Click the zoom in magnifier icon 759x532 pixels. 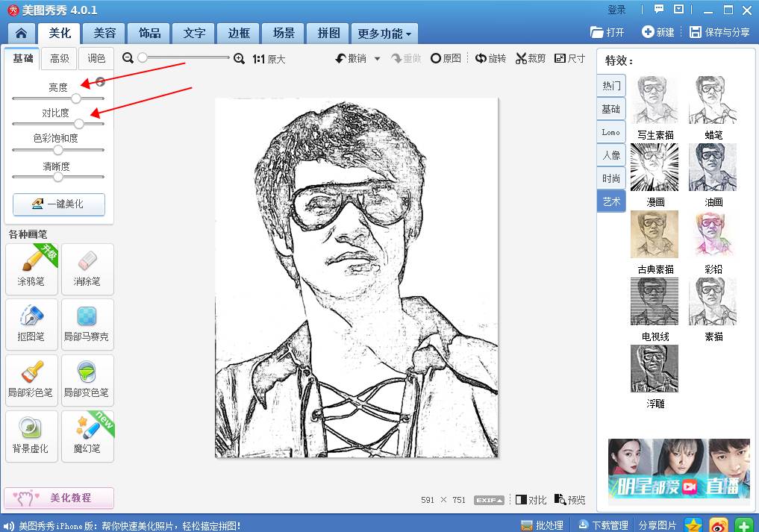tap(239, 58)
